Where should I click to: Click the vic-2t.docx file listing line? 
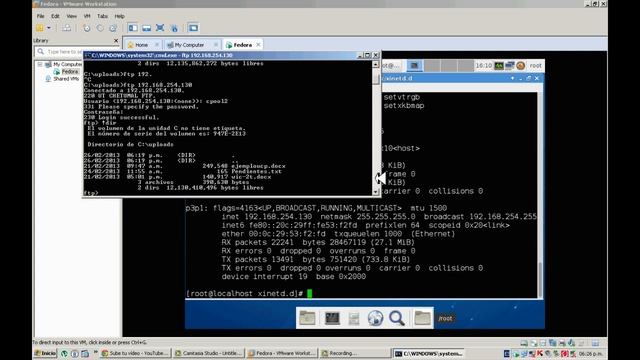[x=177, y=177]
